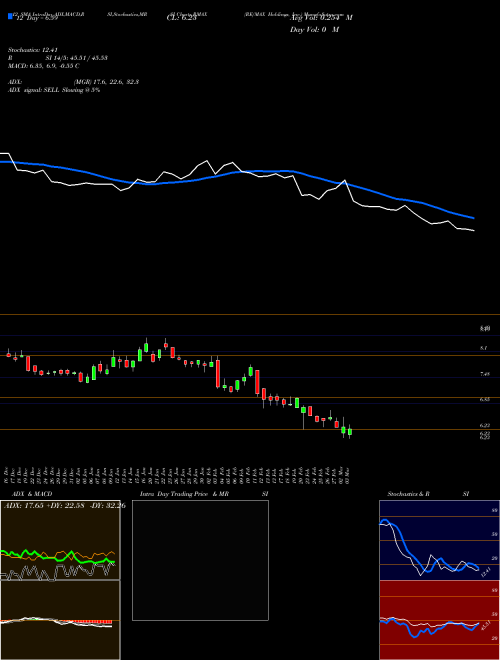The width and height of the screenshot is (500, 660).
Task: Click the '12.41' stochastics value label
Action: (x=486, y=572)
